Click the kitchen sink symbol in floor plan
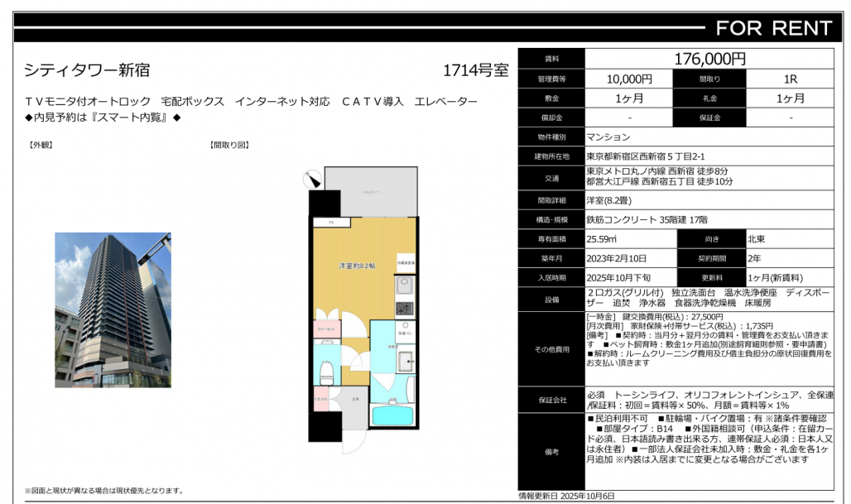Image resolution: width=851 pixels, height=504 pixels. click(404, 286)
